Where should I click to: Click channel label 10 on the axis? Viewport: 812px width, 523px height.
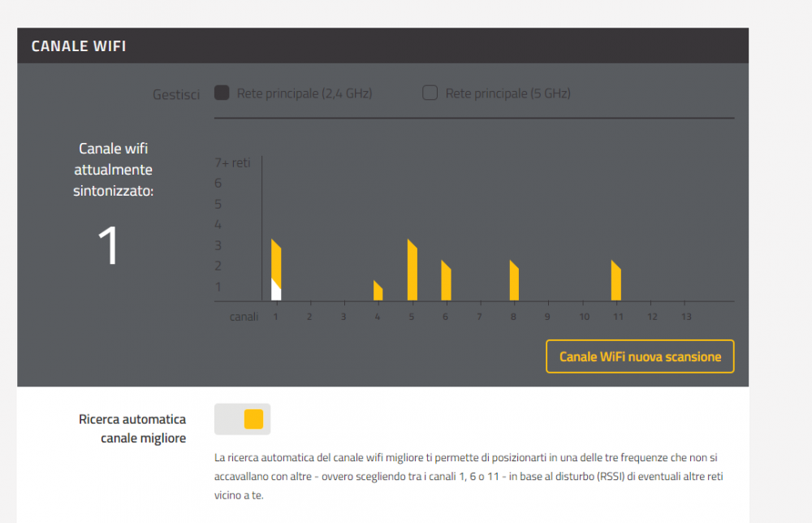coord(584,317)
